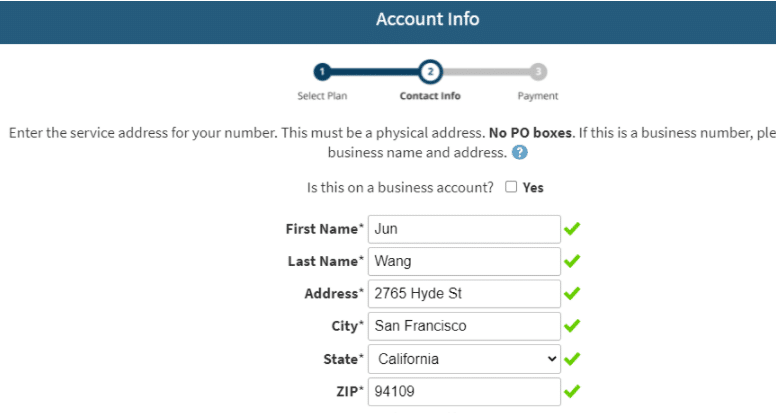The width and height of the screenshot is (776, 413).
Task: Select the Select Plan step label
Action: point(321,96)
